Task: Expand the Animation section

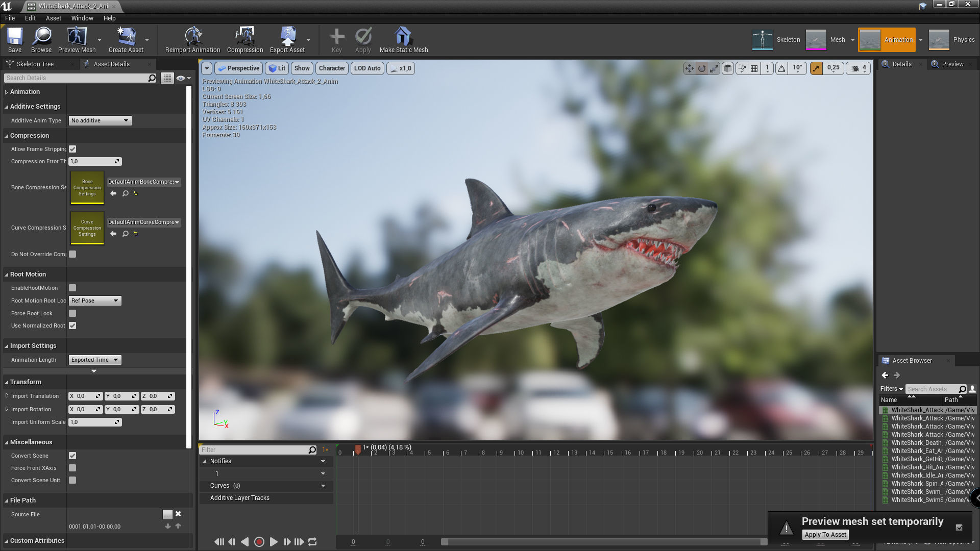Action: 7,92
